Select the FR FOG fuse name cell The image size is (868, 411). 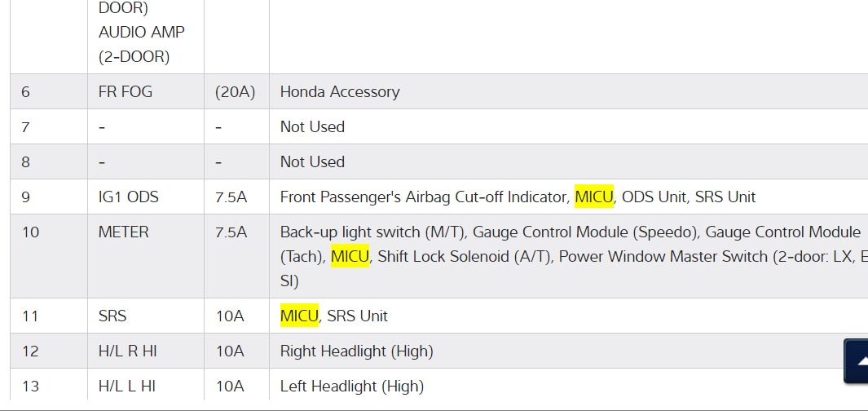point(125,91)
